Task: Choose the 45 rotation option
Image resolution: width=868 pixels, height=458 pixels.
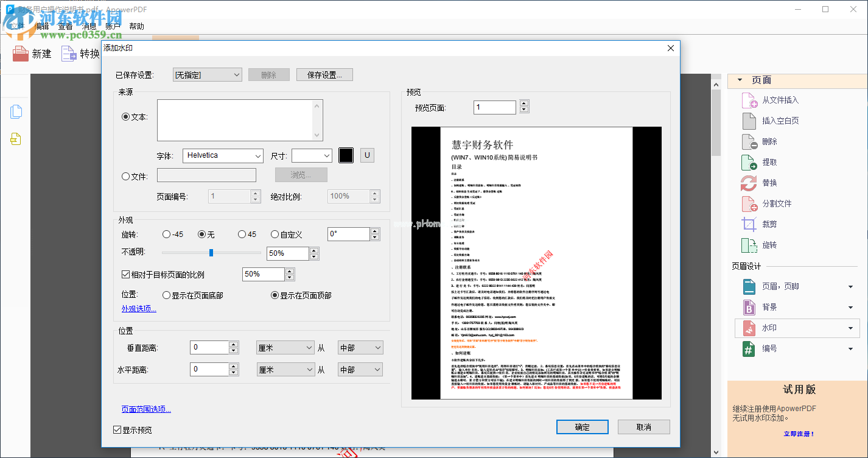Action: (242, 234)
